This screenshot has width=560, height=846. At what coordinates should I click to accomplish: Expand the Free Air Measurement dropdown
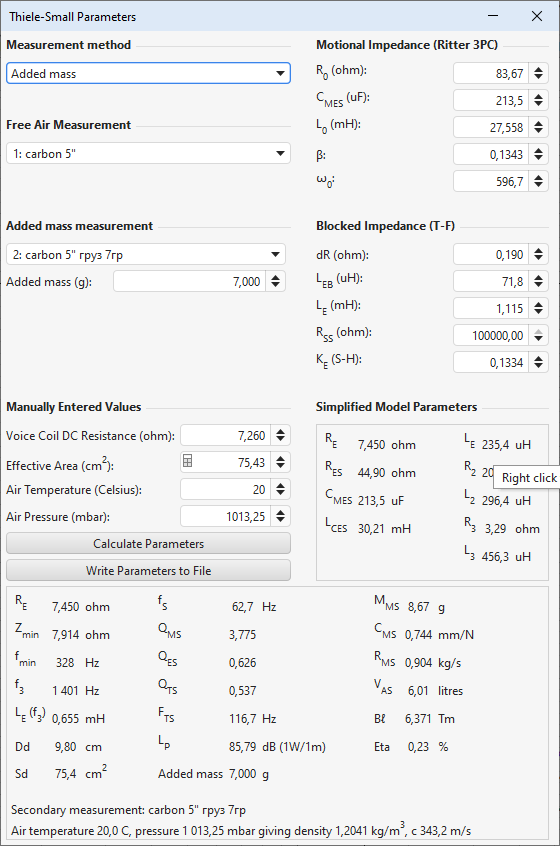click(148, 153)
